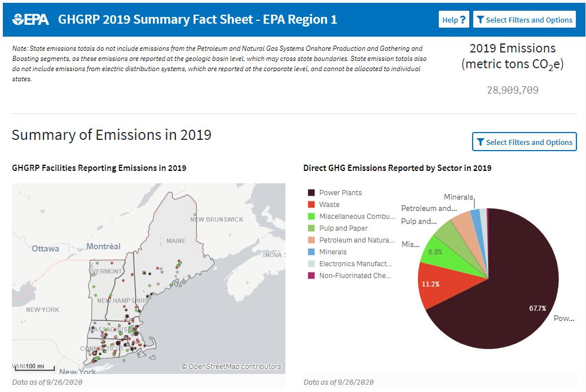This screenshot has width=586, height=392.
Task: Click the funnel icon in header filter button
Action: 480,20
